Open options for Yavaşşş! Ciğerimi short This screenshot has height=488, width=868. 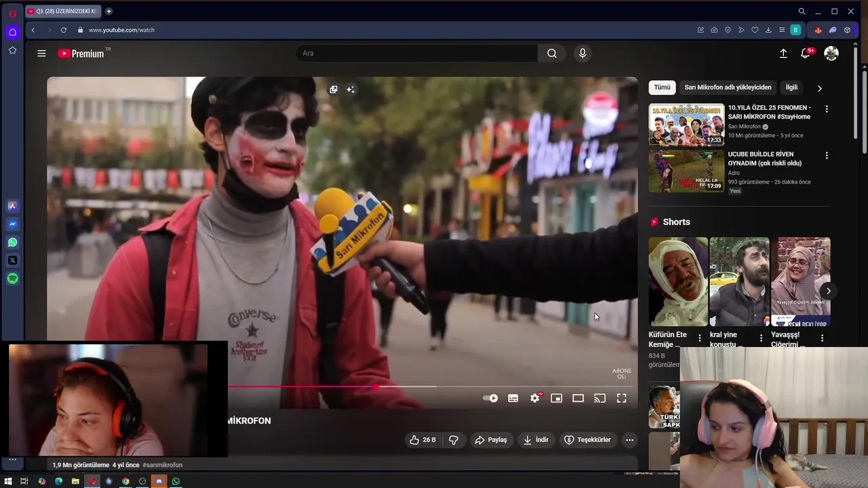click(822, 338)
